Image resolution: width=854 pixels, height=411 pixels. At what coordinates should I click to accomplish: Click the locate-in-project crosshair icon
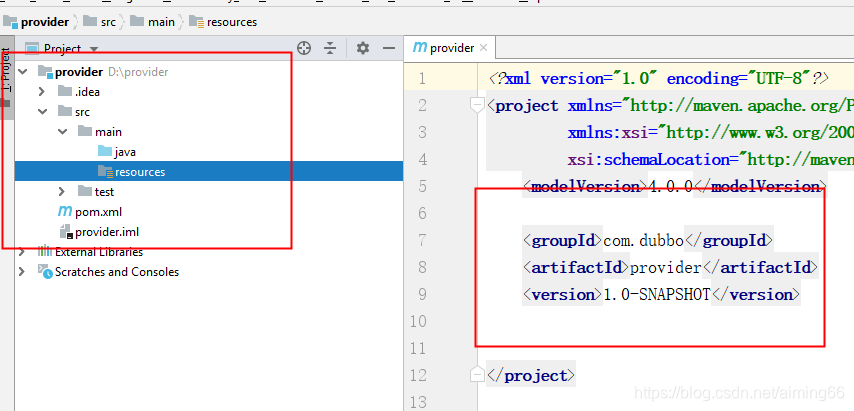(304, 48)
